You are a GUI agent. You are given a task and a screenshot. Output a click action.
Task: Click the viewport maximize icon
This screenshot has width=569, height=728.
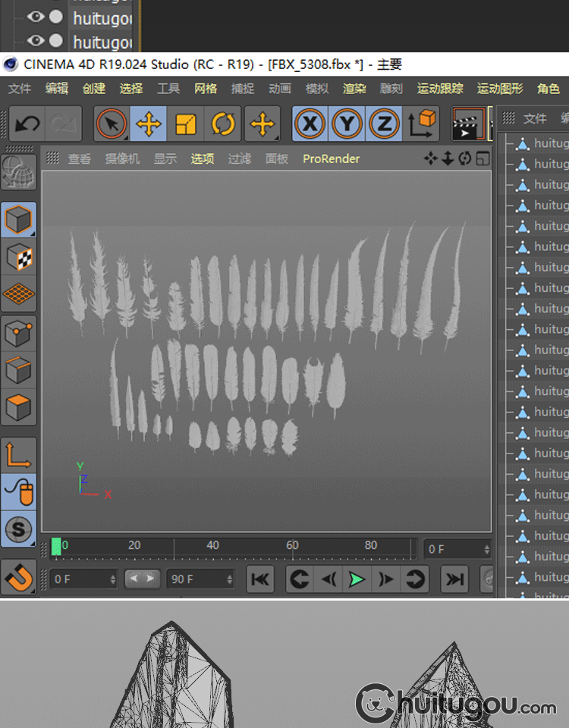click(x=483, y=158)
